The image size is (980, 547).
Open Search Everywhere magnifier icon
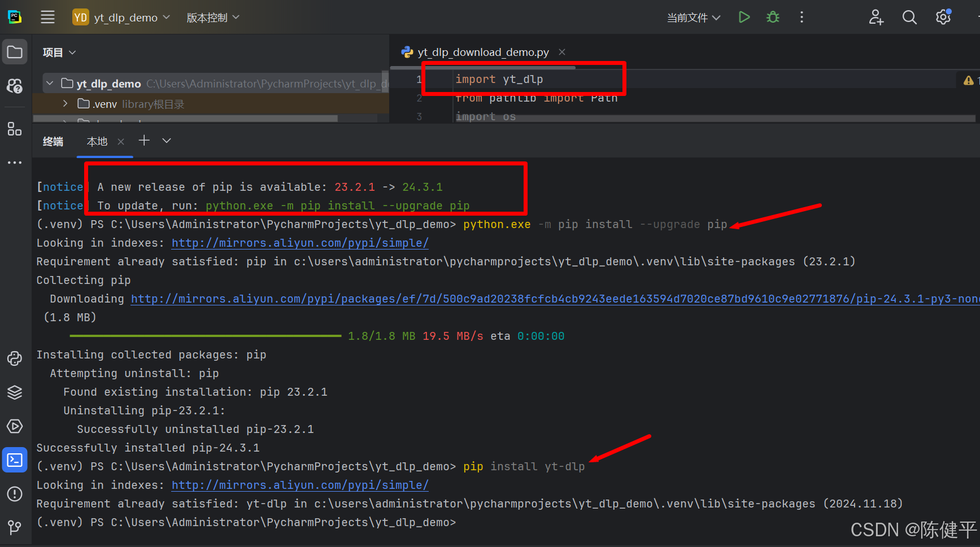tap(909, 17)
